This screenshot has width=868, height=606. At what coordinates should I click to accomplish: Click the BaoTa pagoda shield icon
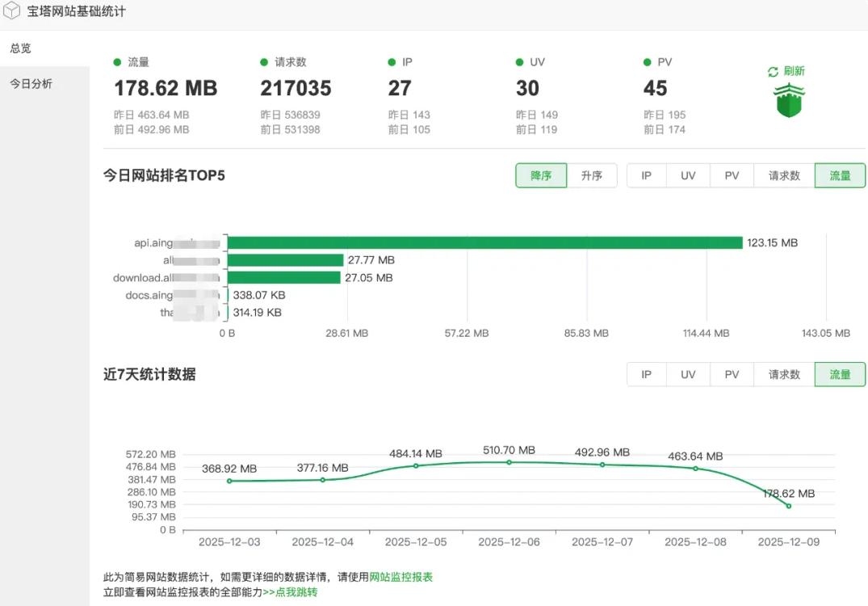coord(787,101)
